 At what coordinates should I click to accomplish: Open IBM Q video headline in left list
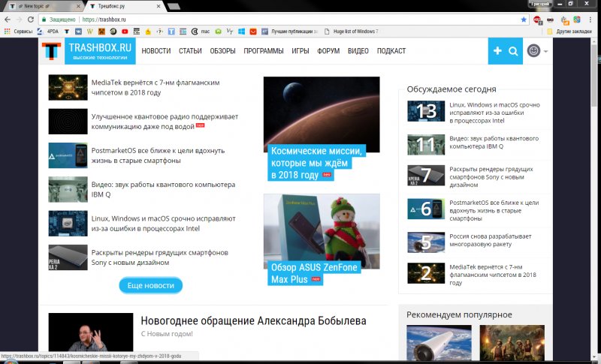point(163,189)
